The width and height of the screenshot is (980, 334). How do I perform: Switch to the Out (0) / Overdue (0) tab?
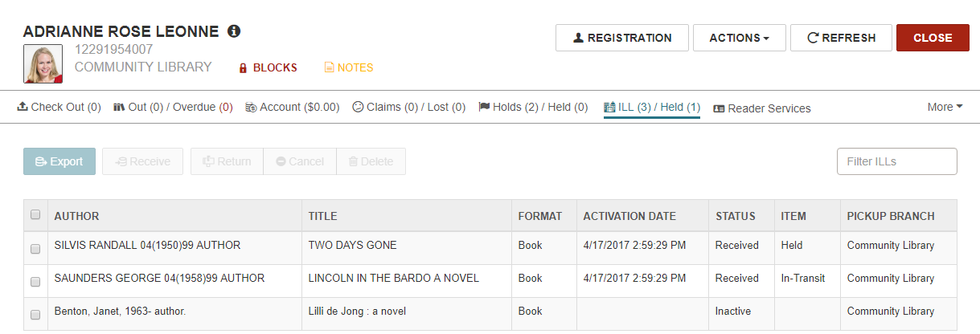[173, 107]
